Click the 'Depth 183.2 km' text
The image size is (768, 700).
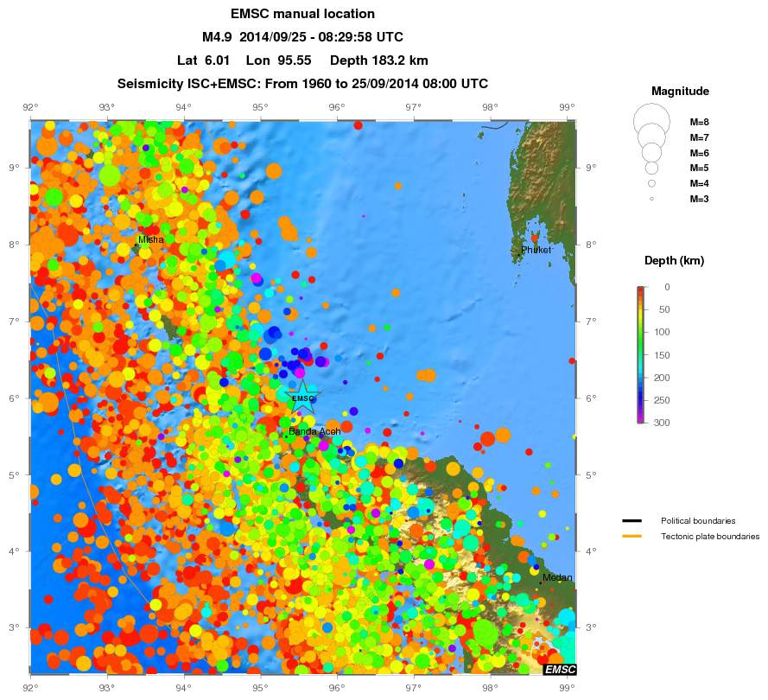click(x=379, y=60)
